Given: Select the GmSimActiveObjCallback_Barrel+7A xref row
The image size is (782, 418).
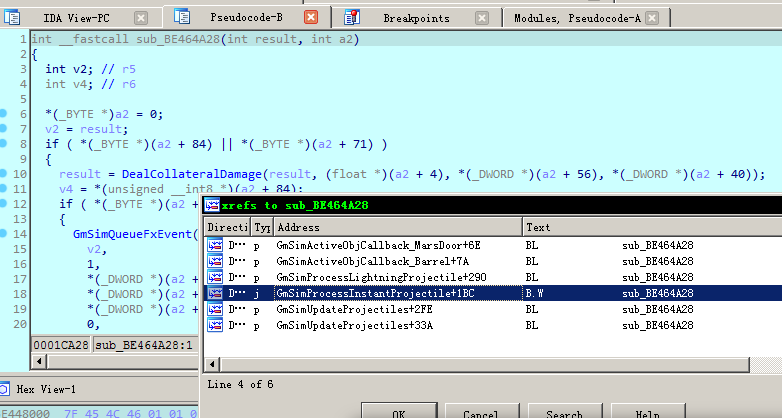Looking at the screenshot, I should 493,261.
